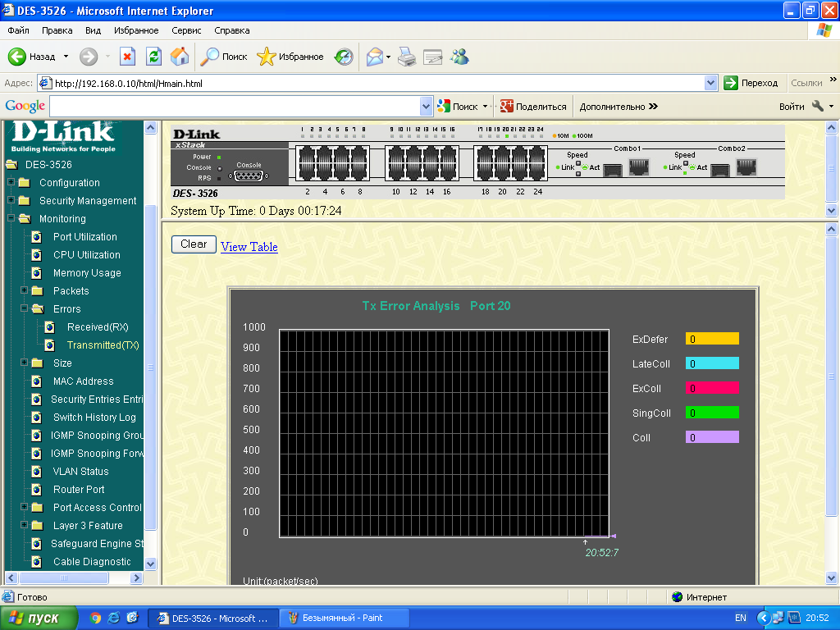
Task: Click the Coll purple color swatch
Action: click(712, 437)
